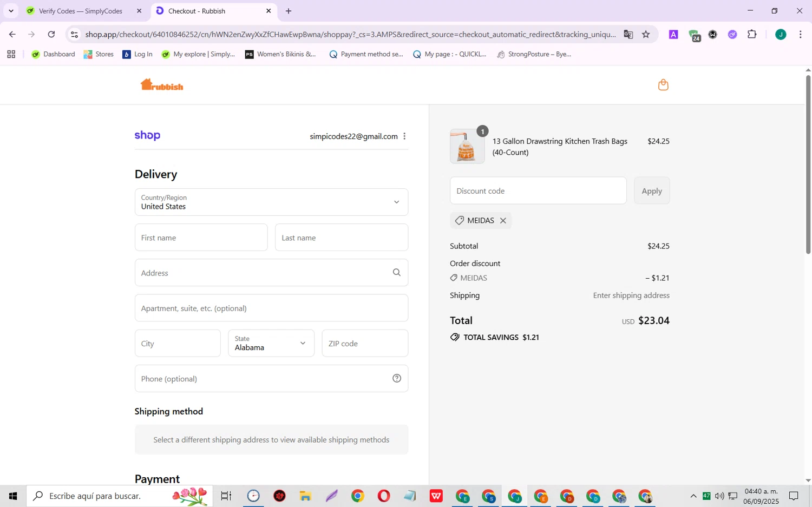Open the State dropdown
Viewport: 812px width, 507px height.
tap(271, 344)
